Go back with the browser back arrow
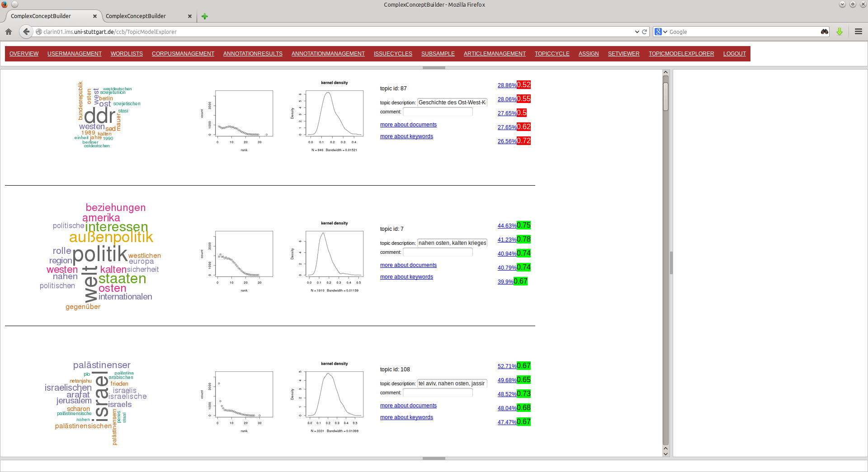This screenshot has height=472, width=868. pyautogui.click(x=26, y=32)
